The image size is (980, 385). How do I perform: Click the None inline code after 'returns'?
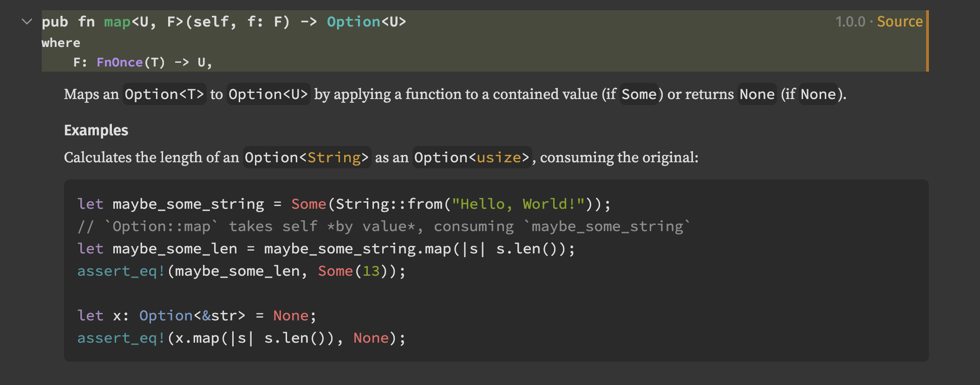[x=757, y=94]
